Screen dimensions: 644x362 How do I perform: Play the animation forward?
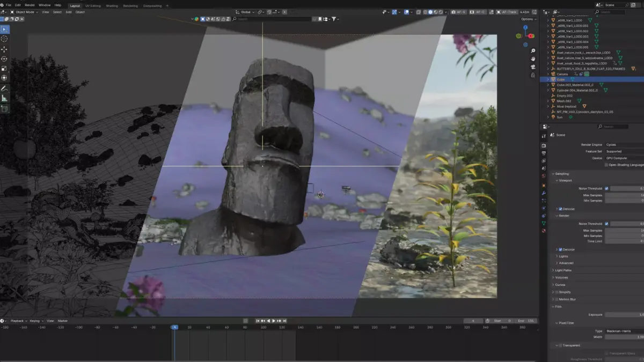tap(273, 321)
